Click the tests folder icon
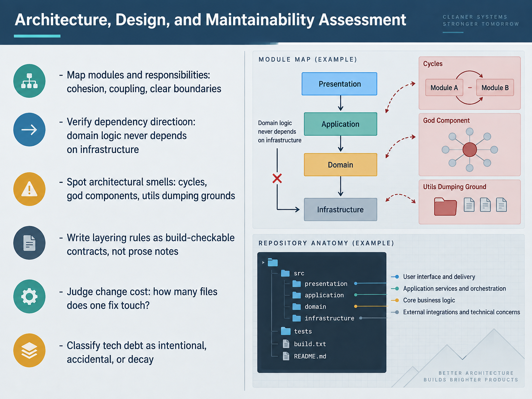Viewport: 532px width, 399px height. click(286, 331)
